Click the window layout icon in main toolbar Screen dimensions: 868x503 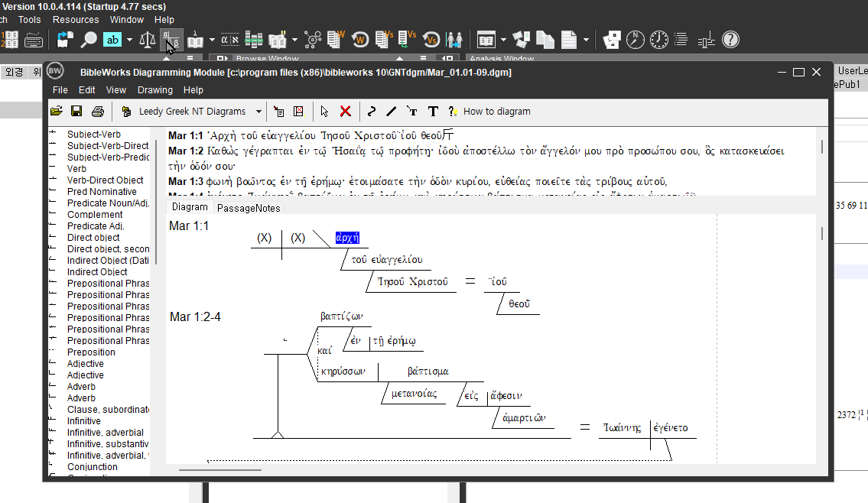pos(486,39)
